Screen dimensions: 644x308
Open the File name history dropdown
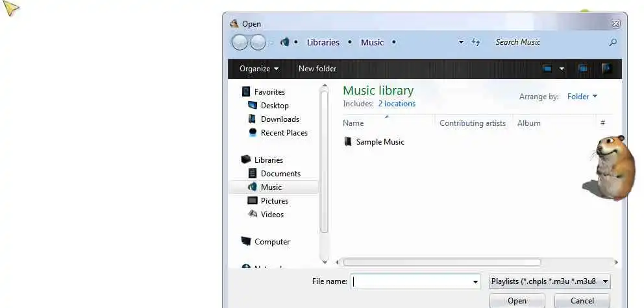[x=475, y=282]
